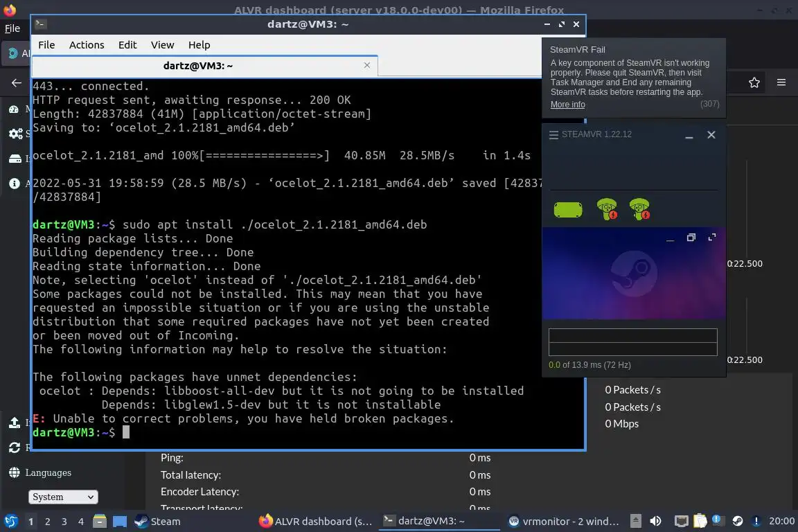
Task: Go back using Firefox back arrow
Action: pyautogui.click(x=17, y=82)
